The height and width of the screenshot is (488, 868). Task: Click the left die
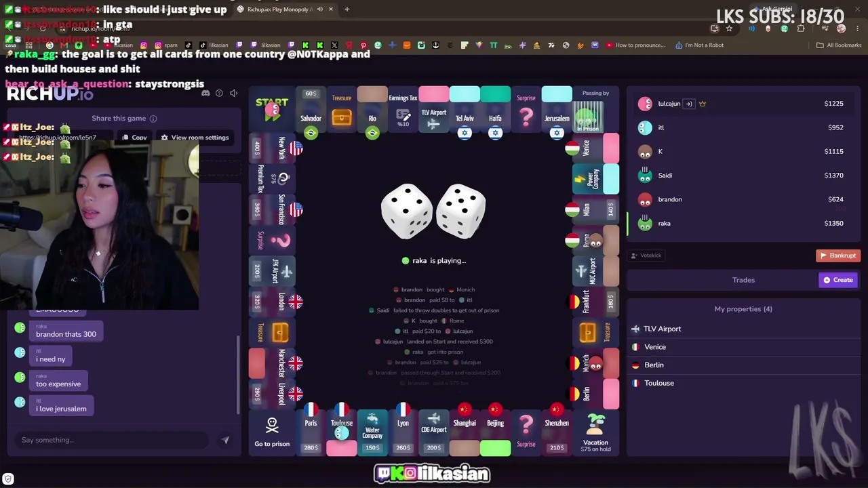point(406,211)
